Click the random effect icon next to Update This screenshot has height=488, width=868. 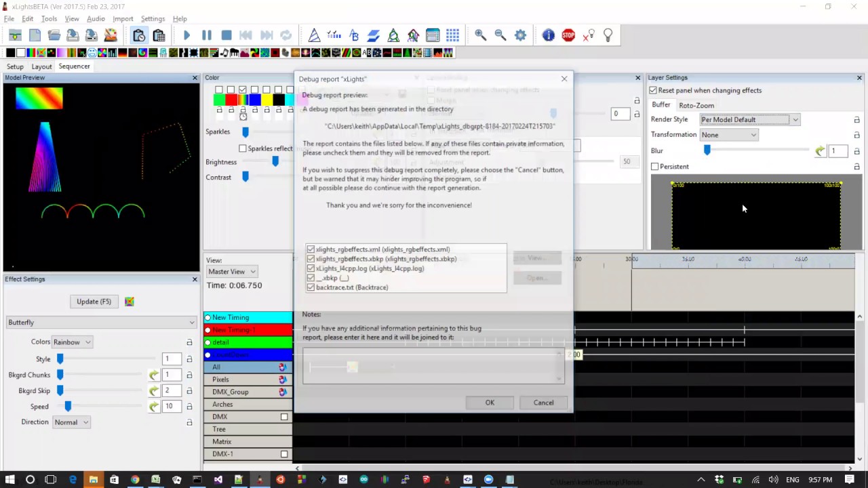click(x=130, y=302)
